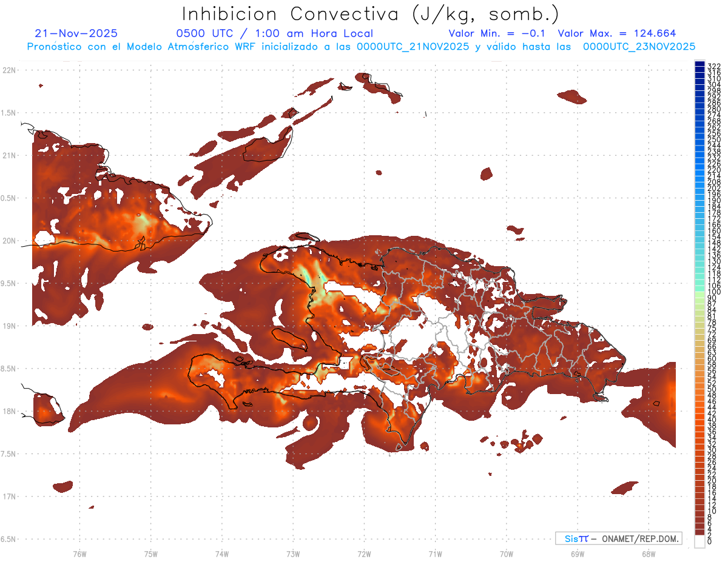728x562 pixels.
Task: Click the '71W' longitude label
Action: tap(435, 554)
